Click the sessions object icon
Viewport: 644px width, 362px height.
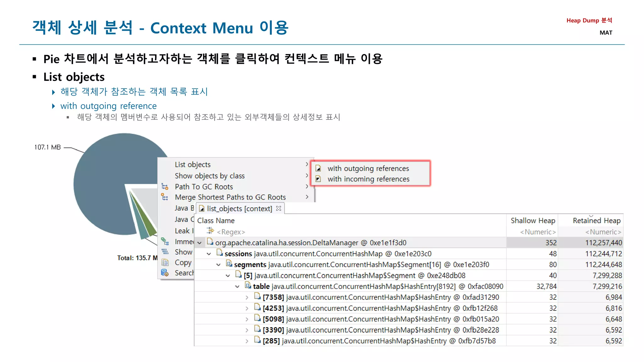(x=219, y=253)
